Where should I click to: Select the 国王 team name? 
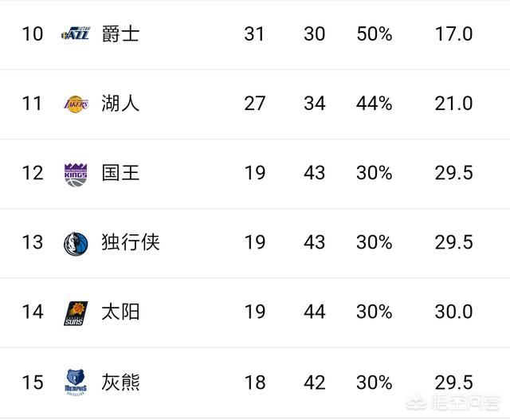pyautogui.click(x=120, y=173)
